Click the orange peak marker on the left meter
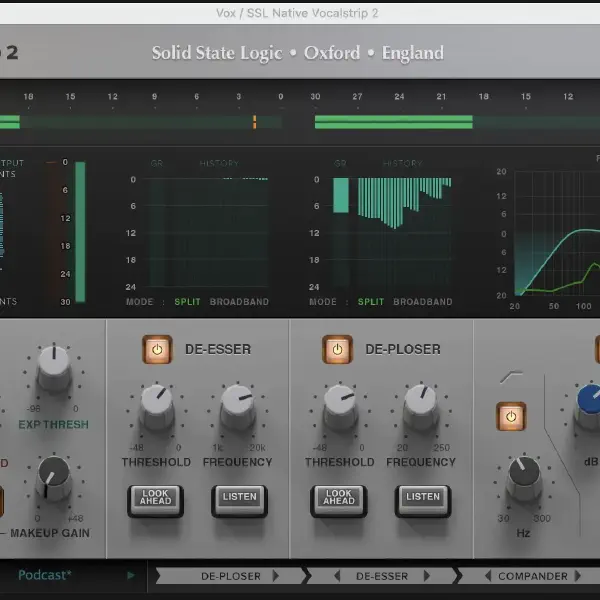The image size is (600, 600). click(x=254, y=122)
